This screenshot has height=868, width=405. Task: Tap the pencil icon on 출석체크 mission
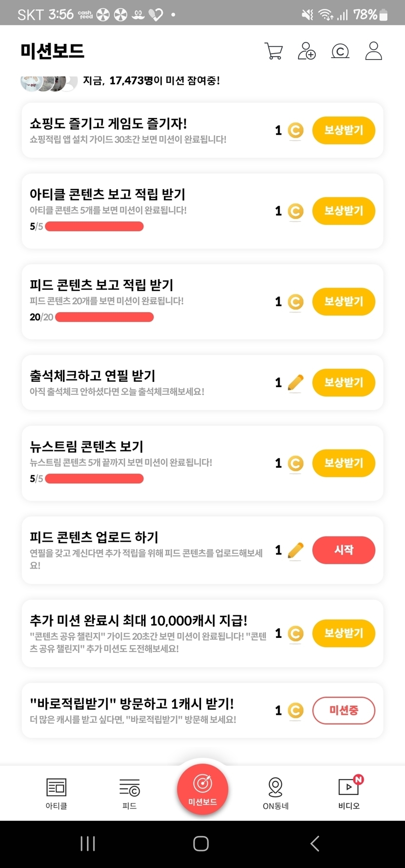coord(296,383)
